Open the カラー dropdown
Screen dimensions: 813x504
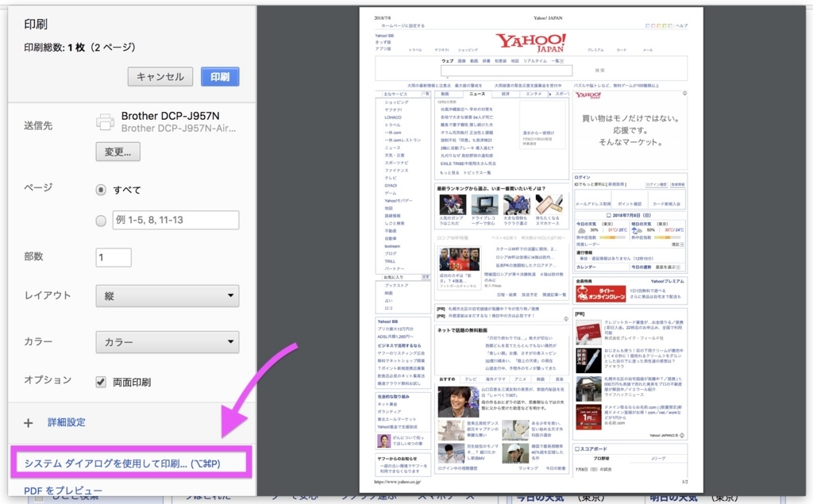point(168,342)
